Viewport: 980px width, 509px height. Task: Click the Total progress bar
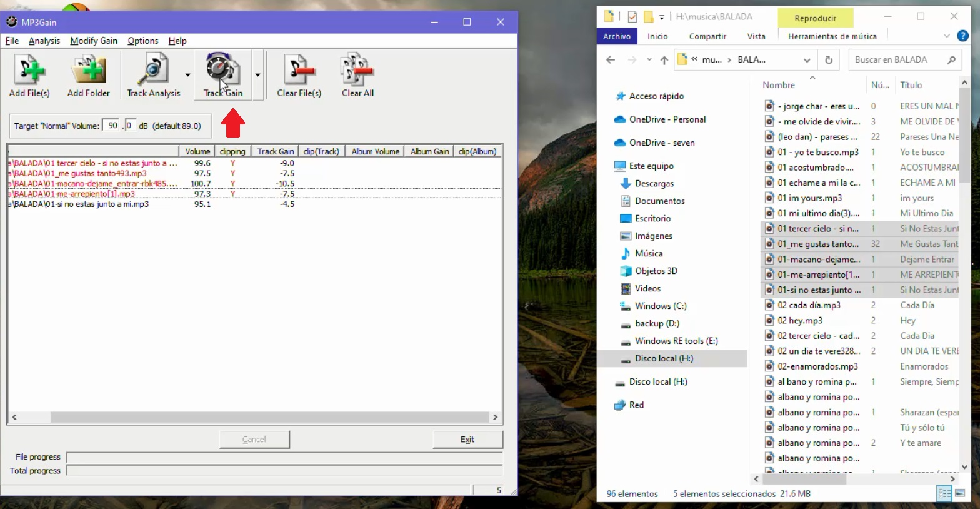pyautogui.click(x=284, y=471)
